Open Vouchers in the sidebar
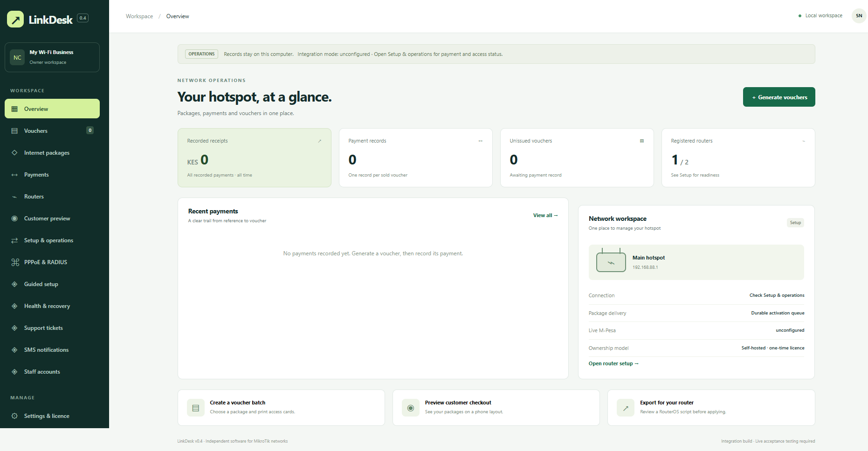The width and height of the screenshot is (868, 451). (52, 130)
